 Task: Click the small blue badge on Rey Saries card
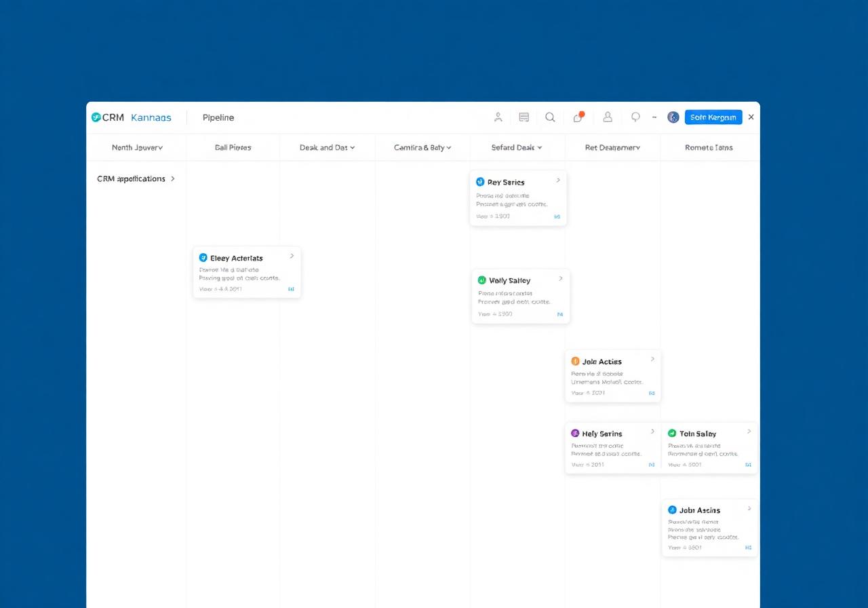557,216
